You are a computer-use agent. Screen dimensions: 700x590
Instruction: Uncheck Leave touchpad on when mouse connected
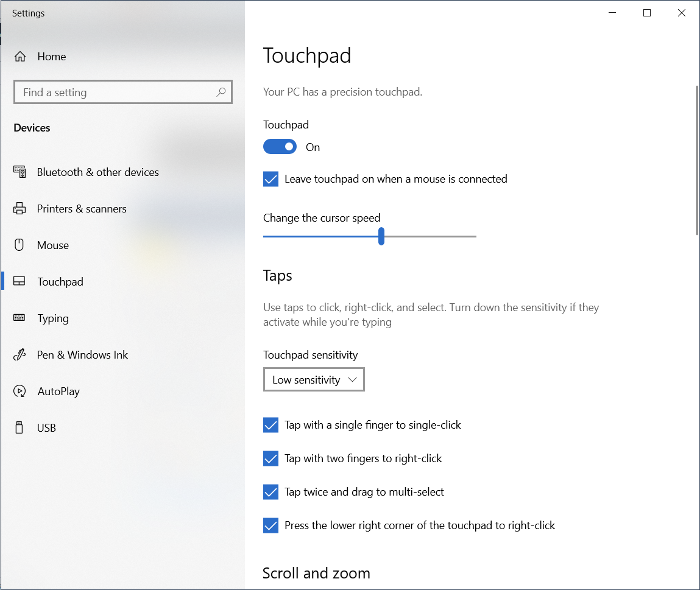pyautogui.click(x=271, y=179)
